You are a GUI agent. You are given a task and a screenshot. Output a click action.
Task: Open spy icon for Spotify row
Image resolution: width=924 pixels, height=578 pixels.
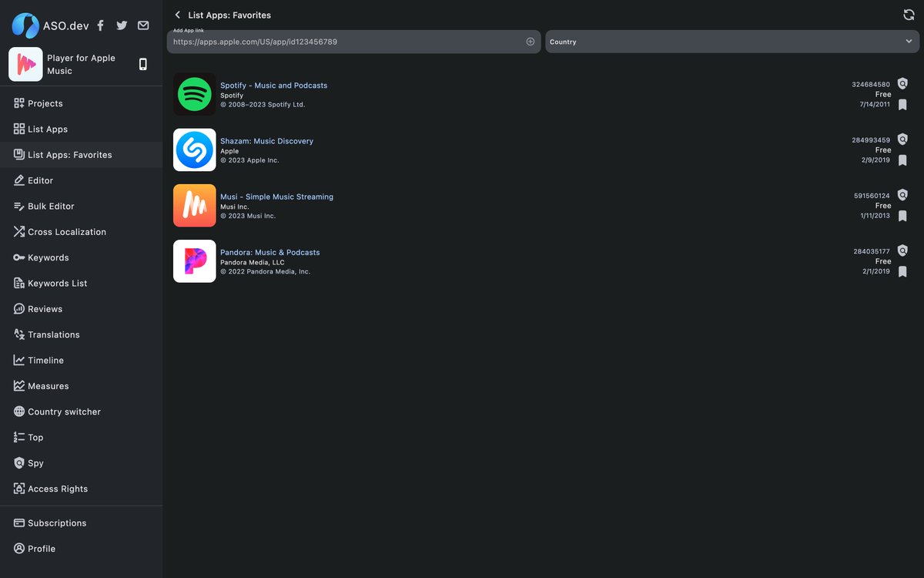pos(902,84)
